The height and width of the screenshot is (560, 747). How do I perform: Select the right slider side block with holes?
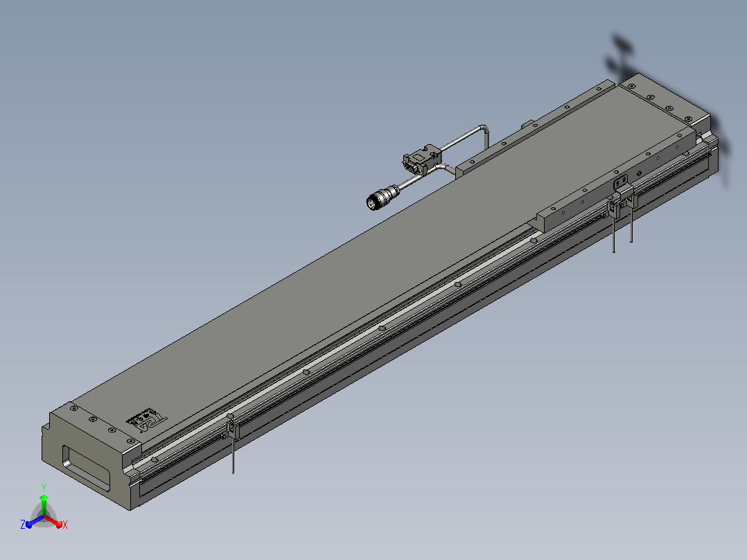point(618,180)
